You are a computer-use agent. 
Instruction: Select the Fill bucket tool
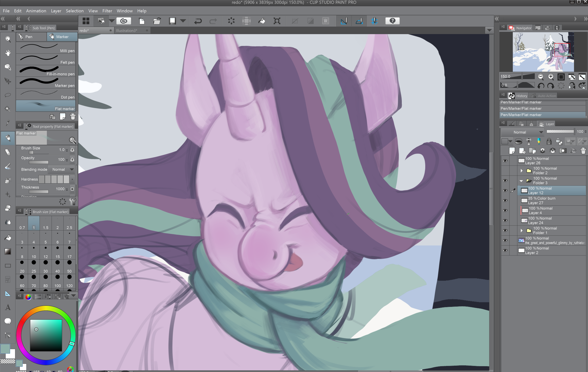pos(8,237)
